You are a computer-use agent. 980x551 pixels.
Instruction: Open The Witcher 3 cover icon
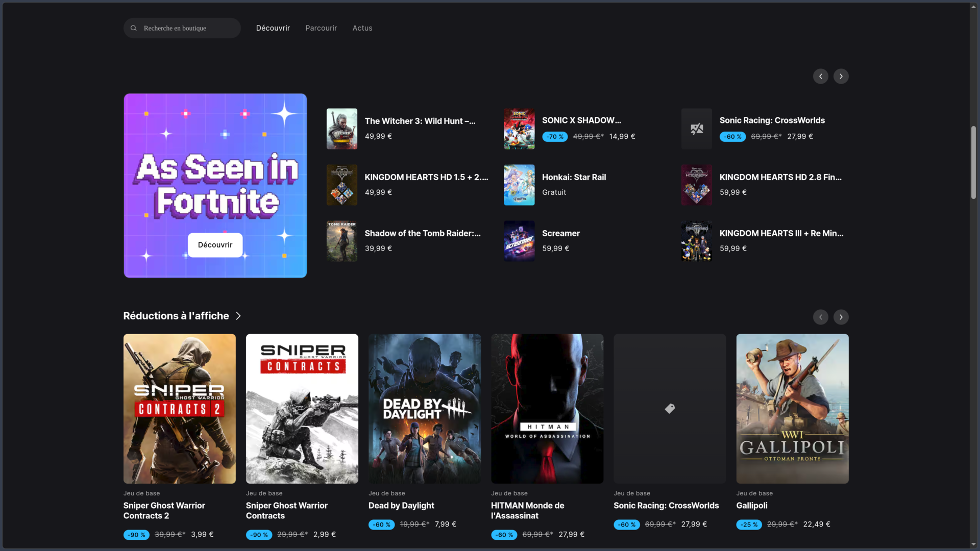[342, 129]
